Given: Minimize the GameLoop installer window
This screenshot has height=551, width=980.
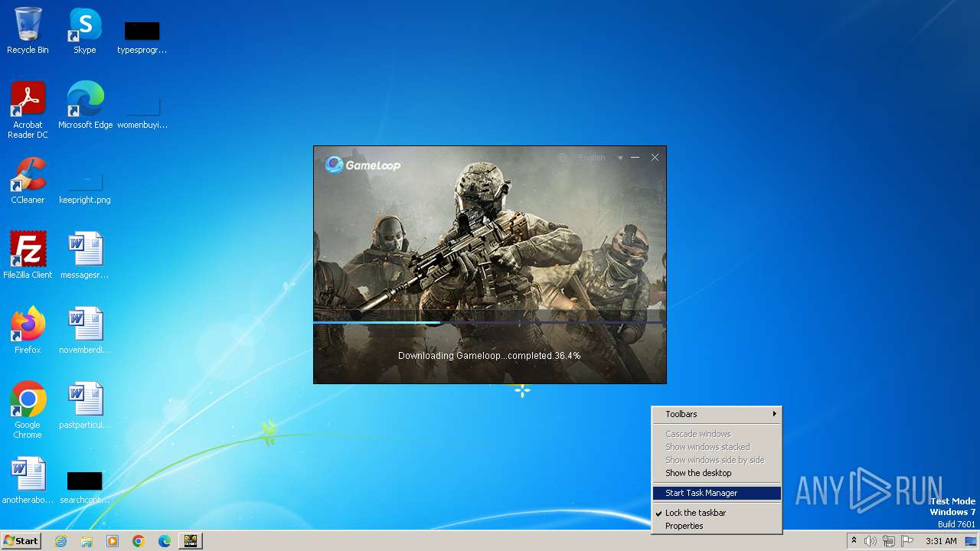Looking at the screenshot, I should click(635, 158).
